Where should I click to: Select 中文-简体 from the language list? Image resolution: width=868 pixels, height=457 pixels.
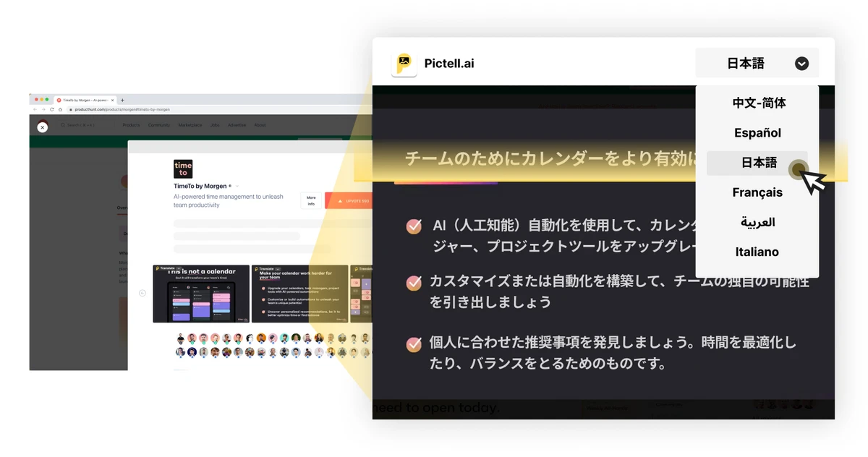(x=759, y=103)
